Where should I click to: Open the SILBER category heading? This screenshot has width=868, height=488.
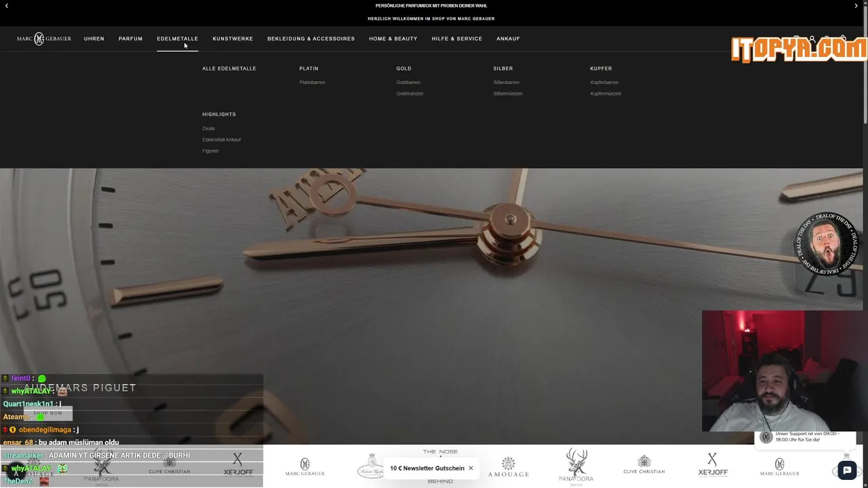click(x=503, y=68)
